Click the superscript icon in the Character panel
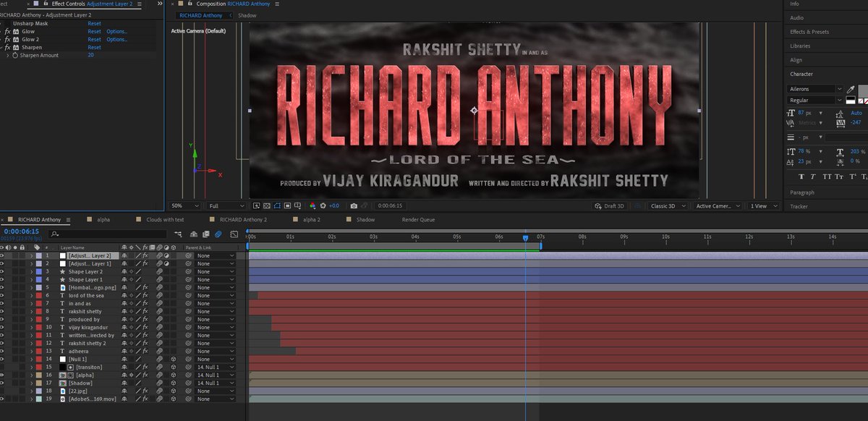 click(x=852, y=177)
